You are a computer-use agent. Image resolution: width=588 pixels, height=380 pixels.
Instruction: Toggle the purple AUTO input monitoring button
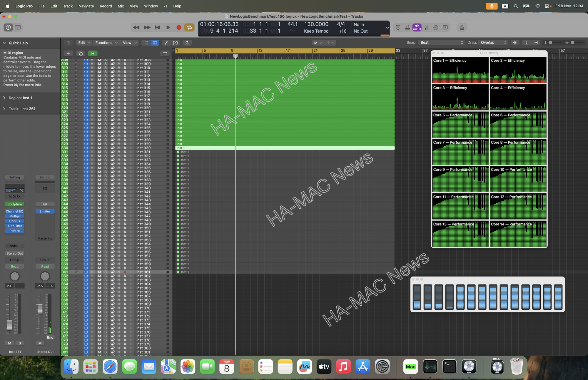point(417,27)
